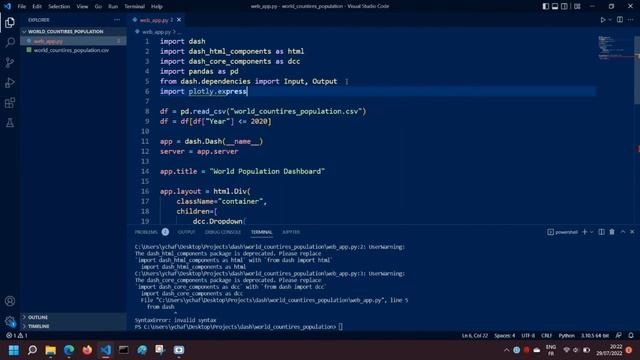Open File Explorer from the taskbar
640x360 pixels.
(x=51, y=350)
